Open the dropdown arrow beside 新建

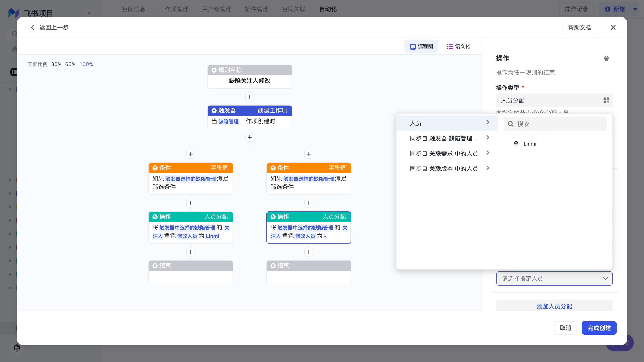point(635,9)
